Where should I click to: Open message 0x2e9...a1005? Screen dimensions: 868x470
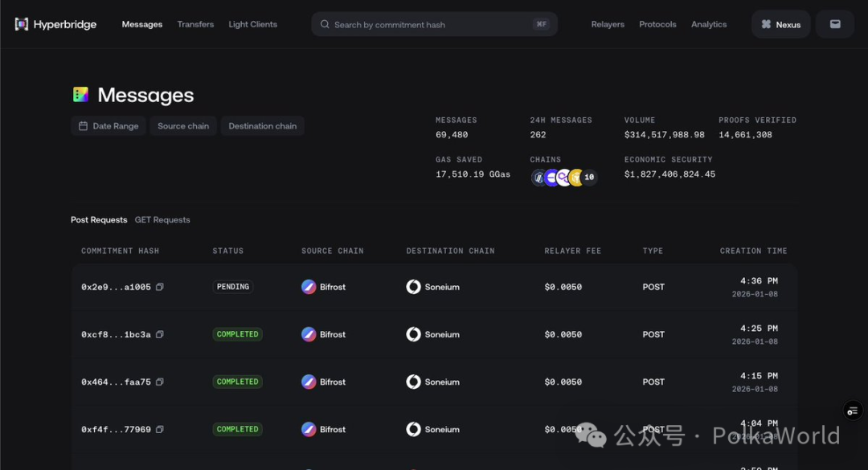click(117, 287)
